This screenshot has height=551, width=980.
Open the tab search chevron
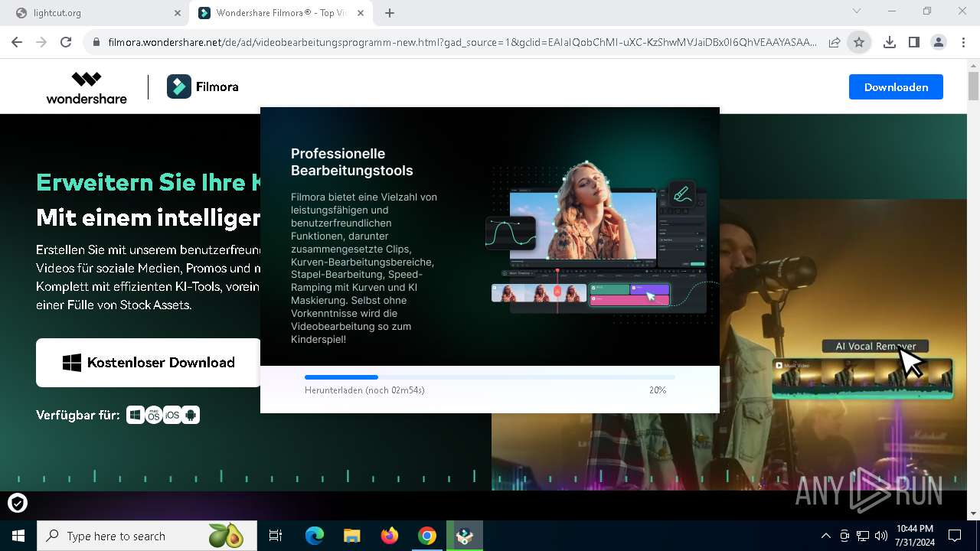click(857, 11)
